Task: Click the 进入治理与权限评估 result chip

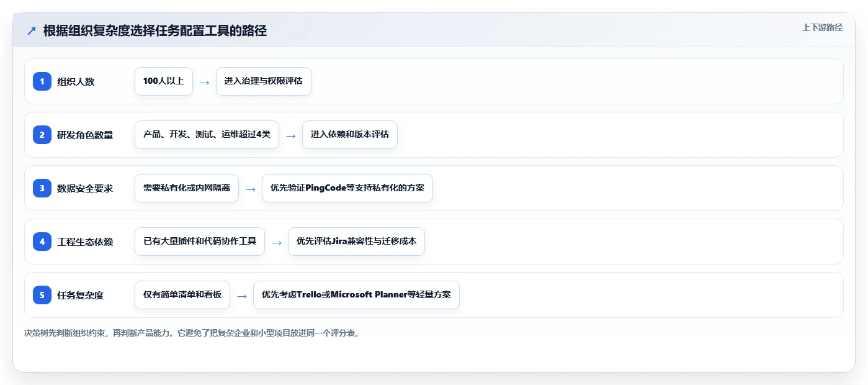Action: point(264,81)
